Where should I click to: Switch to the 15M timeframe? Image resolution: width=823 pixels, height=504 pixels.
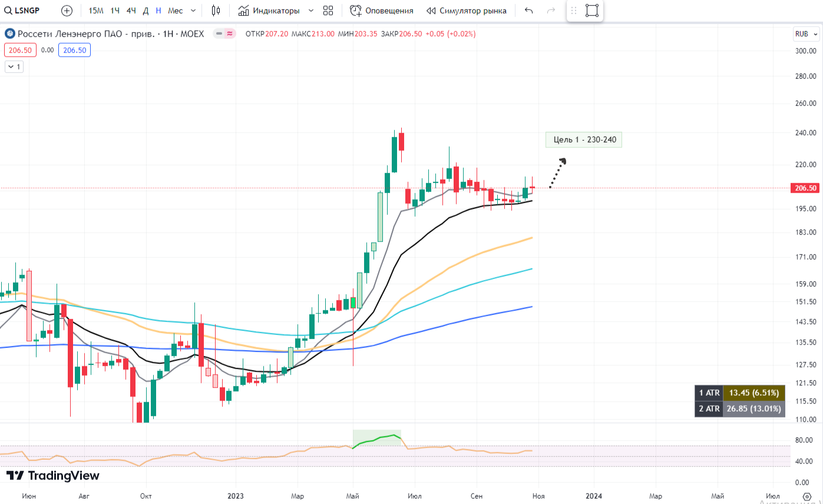96,11
